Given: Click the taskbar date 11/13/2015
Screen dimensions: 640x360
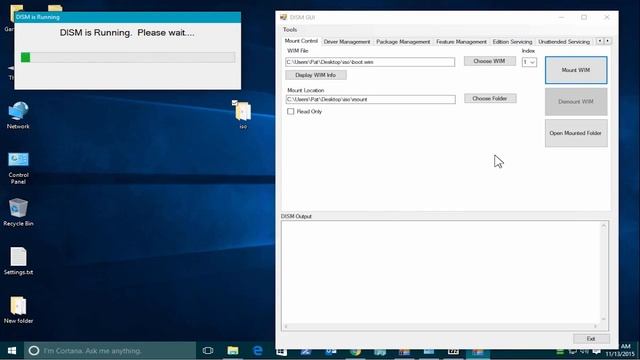Looking at the screenshot, I should click(620, 354).
